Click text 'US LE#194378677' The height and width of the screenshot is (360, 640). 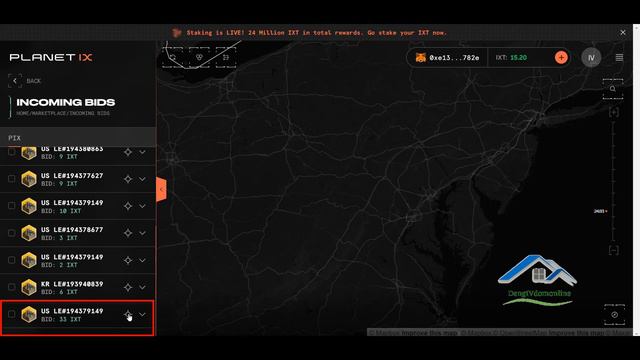point(72,230)
